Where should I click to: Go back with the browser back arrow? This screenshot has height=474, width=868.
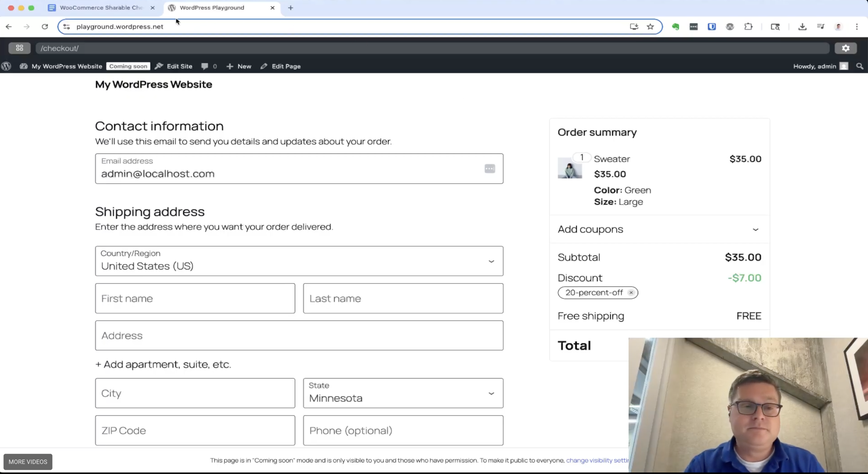[x=8, y=26]
